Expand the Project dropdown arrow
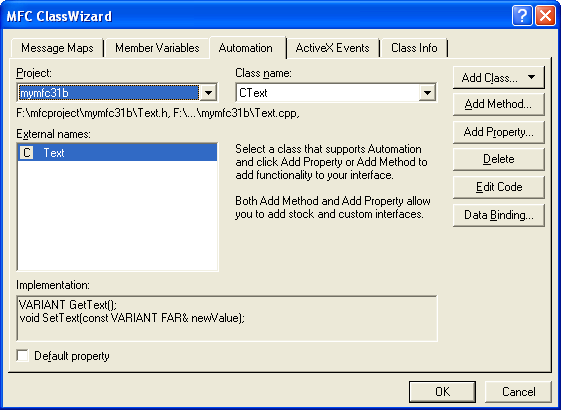This screenshot has width=561, height=410. pyautogui.click(x=208, y=93)
